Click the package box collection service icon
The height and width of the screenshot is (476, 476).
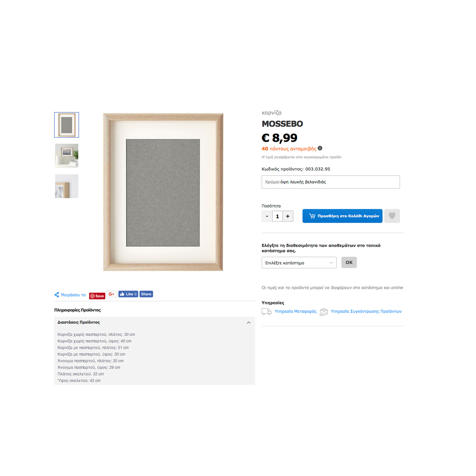tap(324, 312)
